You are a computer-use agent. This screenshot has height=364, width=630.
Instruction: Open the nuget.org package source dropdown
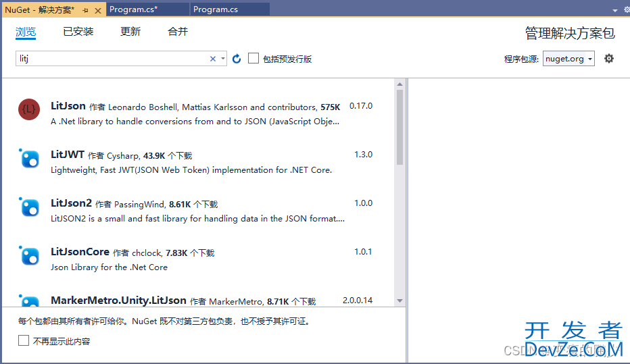[x=568, y=59]
